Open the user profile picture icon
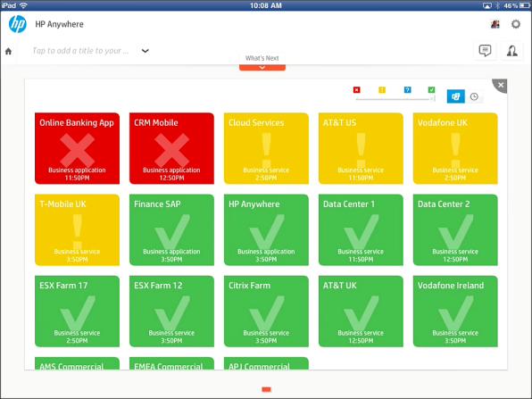 coord(495,24)
